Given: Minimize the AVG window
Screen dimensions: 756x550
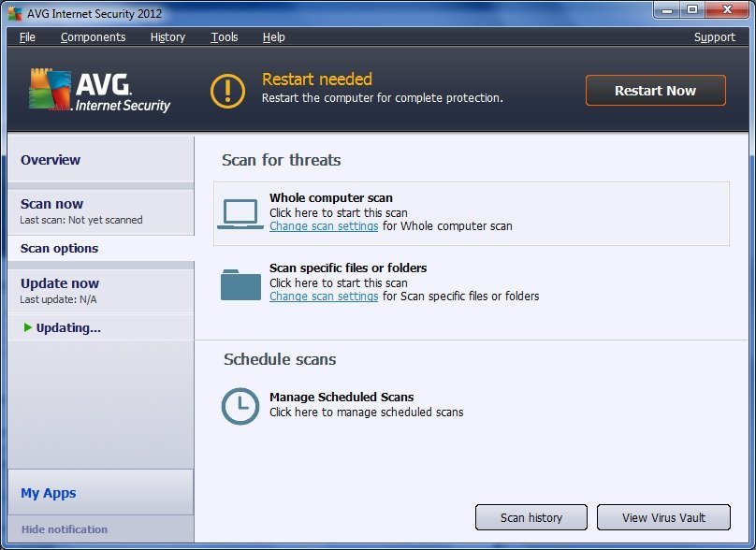Looking at the screenshot, I should 667,9.
